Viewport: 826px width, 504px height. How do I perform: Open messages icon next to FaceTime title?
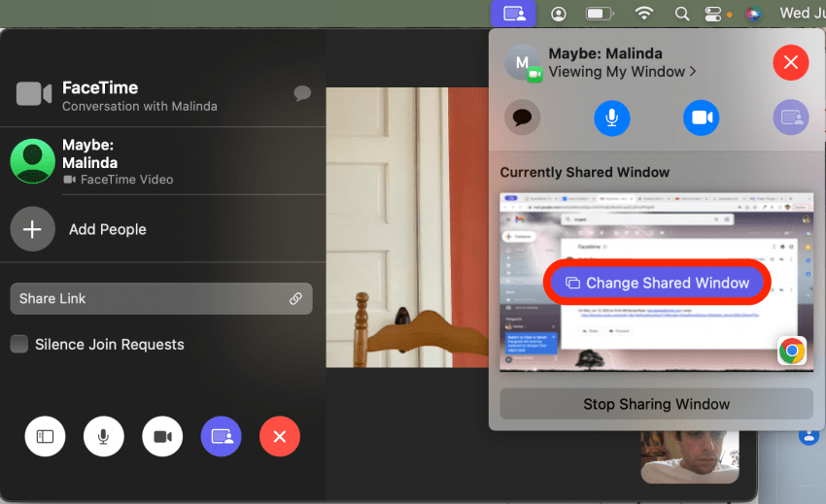tap(302, 93)
